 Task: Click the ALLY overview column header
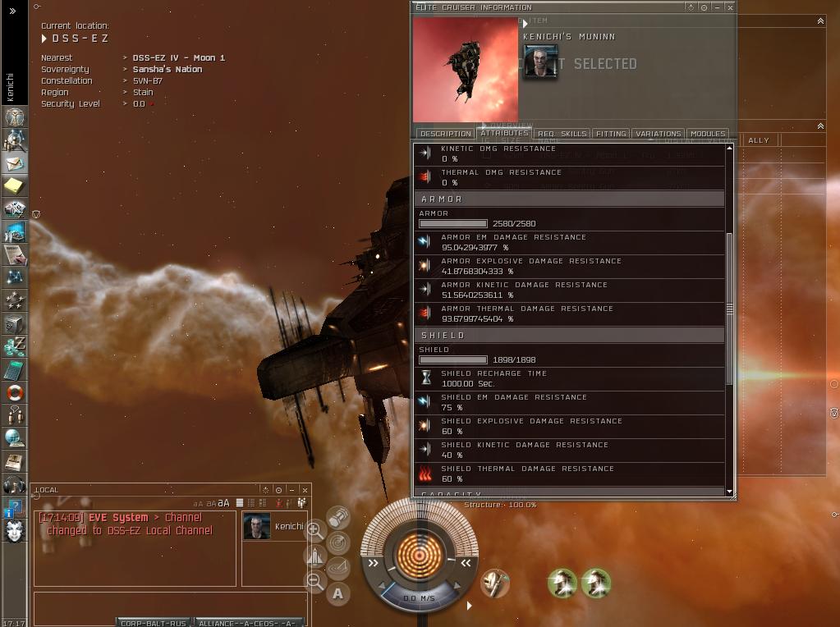point(759,140)
